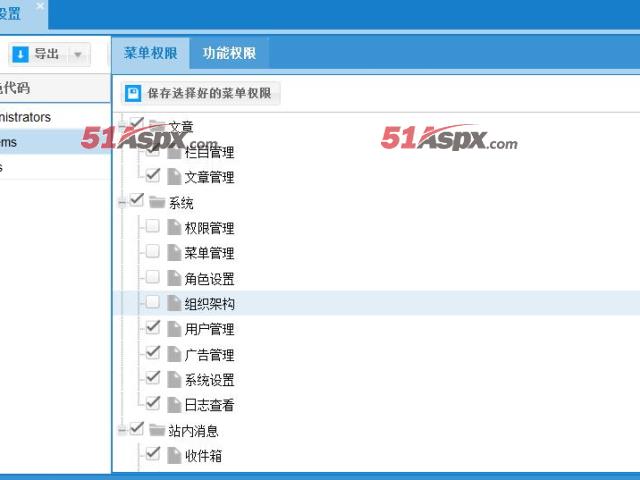Toggle the 系统 folder checkbox
Viewport: 640px width, 480px height.
coord(136,200)
